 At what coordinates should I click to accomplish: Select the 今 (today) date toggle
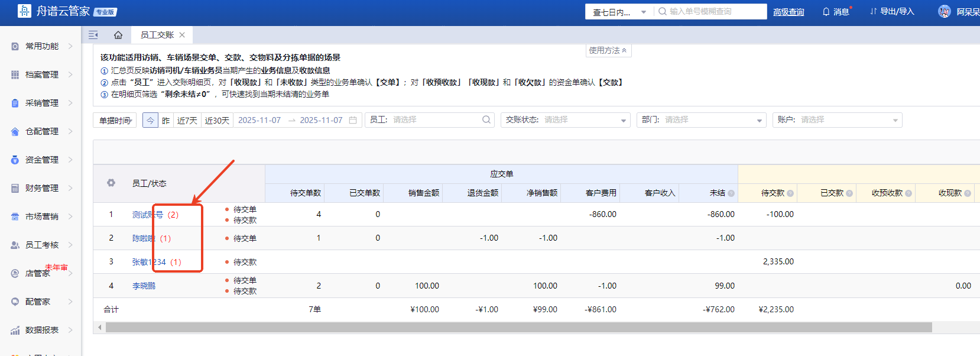click(150, 121)
